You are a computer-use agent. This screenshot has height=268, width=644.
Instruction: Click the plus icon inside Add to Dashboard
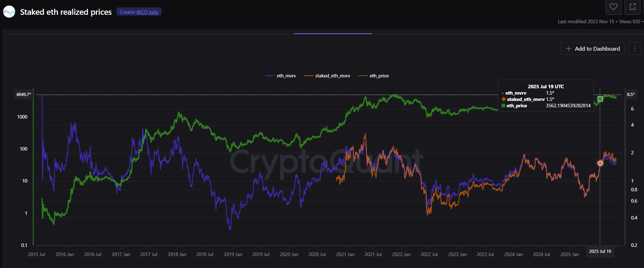pos(569,49)
